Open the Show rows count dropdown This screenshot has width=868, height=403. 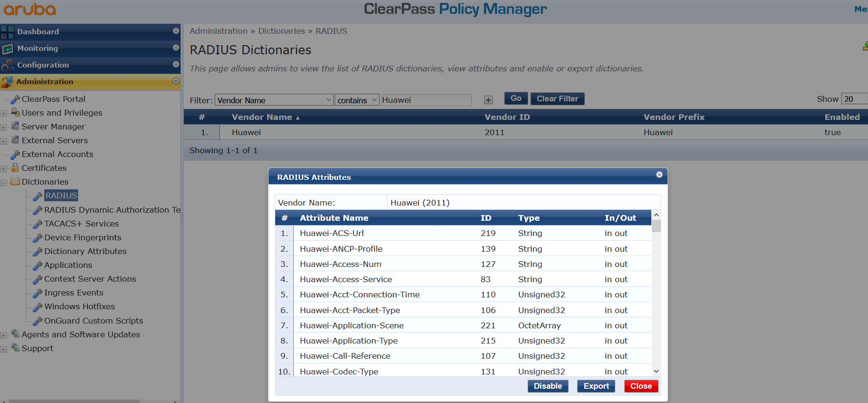coord(855,99)
